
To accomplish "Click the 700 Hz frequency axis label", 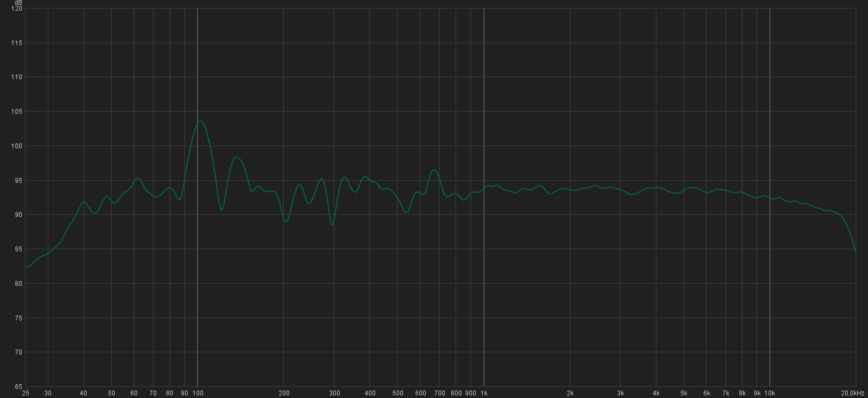I will tap(440, 393).
